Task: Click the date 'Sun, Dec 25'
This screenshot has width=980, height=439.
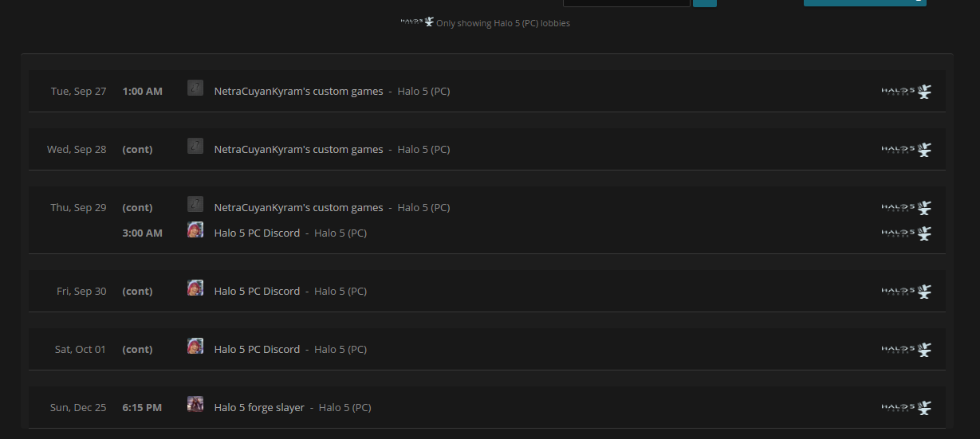Action: pyautogui.click(x=78, y=408)
